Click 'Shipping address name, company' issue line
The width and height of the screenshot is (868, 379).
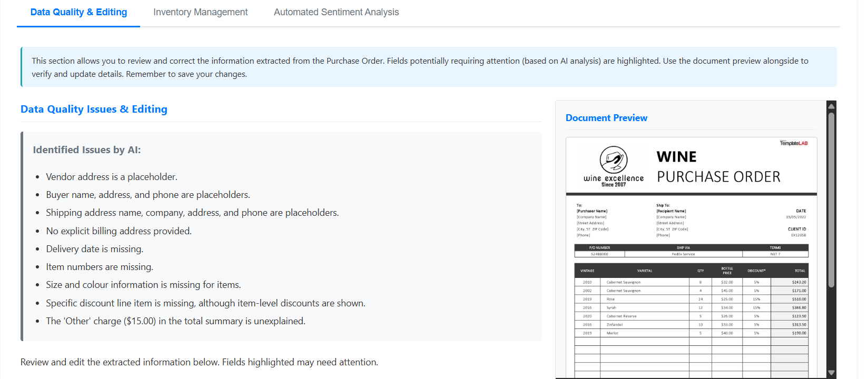[192, 213]
